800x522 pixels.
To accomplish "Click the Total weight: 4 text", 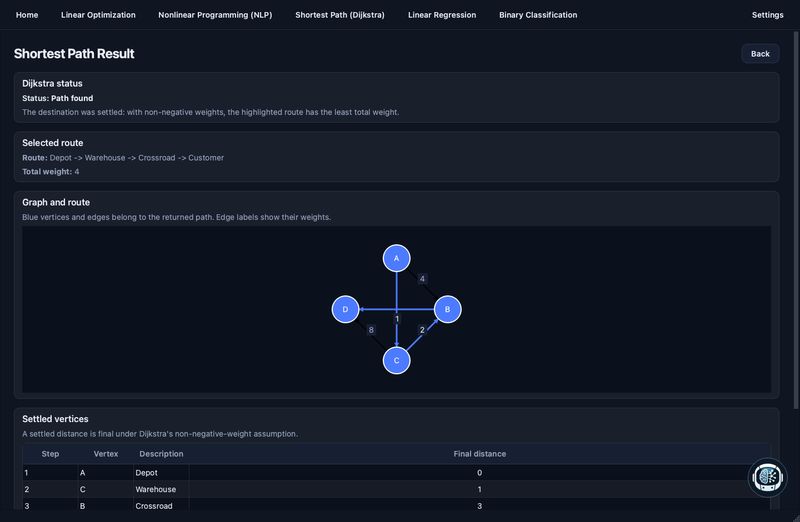I will 51,171.
